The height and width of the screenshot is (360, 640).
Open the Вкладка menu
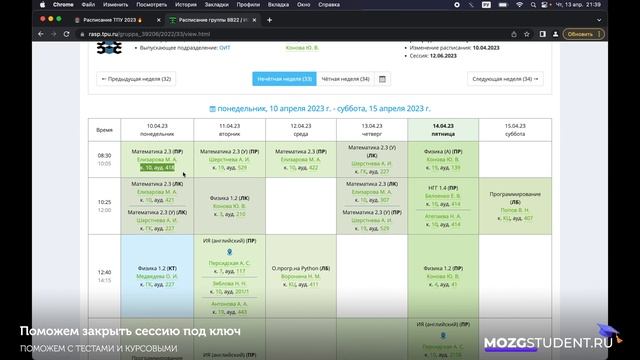278,5
